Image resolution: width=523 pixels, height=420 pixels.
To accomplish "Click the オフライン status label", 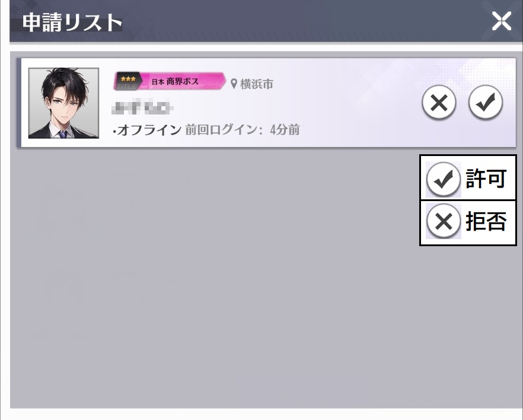I will [147, 130].
